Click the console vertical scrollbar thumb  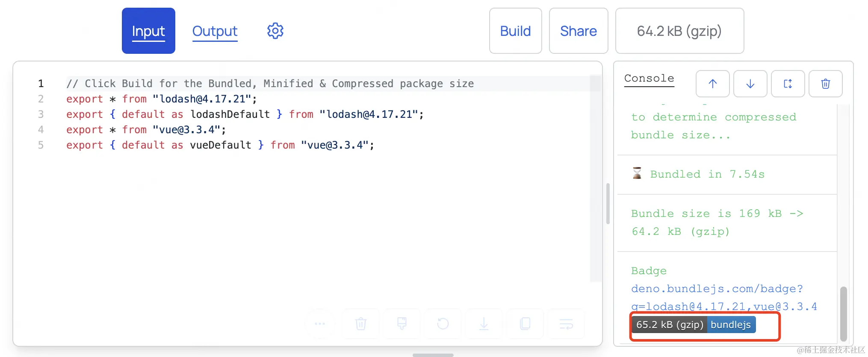pos(843,313)
